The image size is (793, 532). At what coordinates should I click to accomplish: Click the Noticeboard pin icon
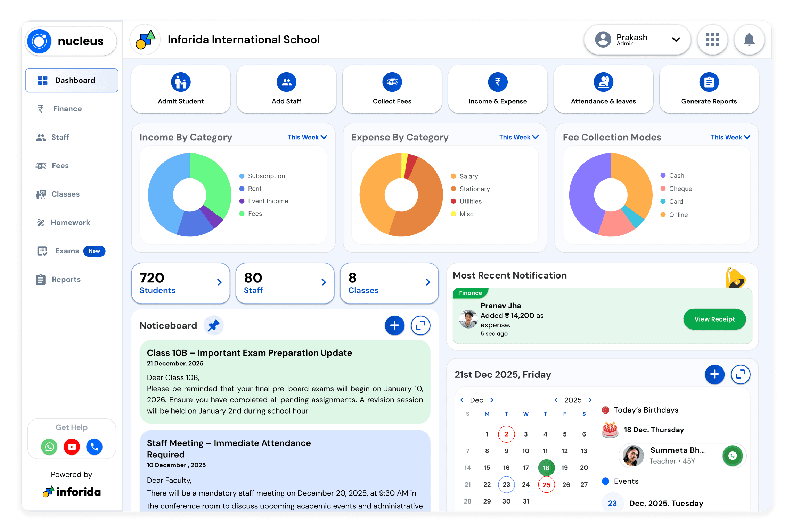tap(213, 325)
